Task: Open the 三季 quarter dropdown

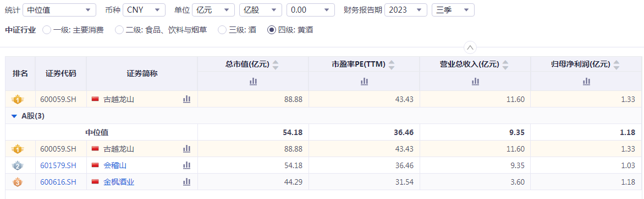Action: [453, 10]
